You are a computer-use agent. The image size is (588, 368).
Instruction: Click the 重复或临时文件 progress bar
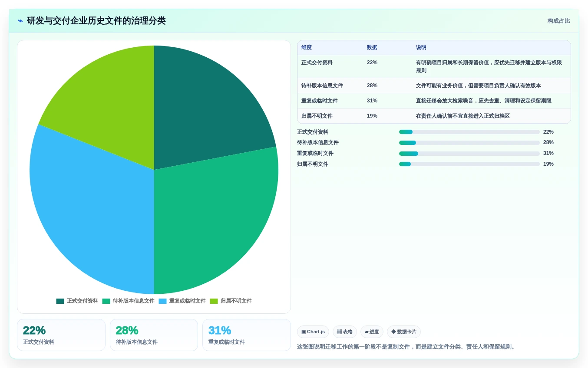point(469,154)
